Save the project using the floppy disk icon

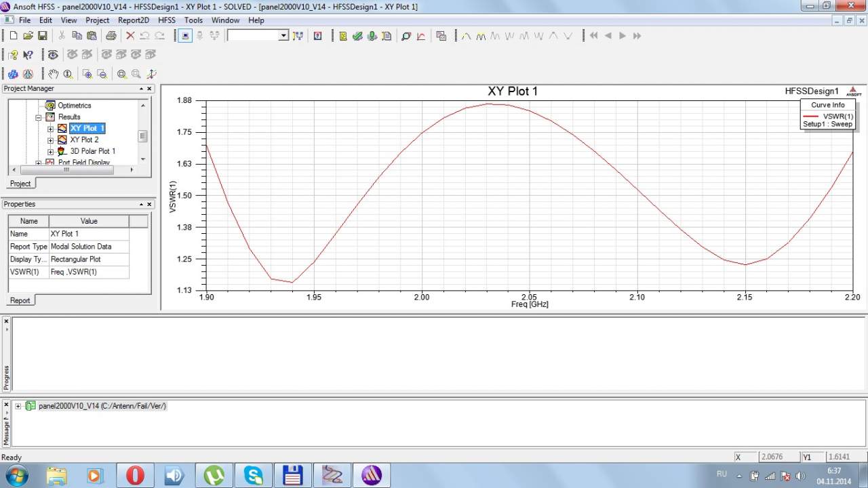[42, 36]
